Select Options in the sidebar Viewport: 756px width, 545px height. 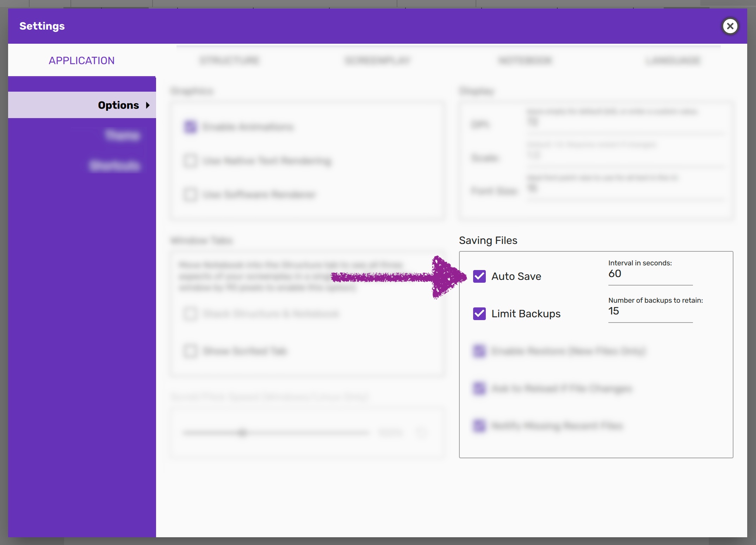(x=118, y=105)
